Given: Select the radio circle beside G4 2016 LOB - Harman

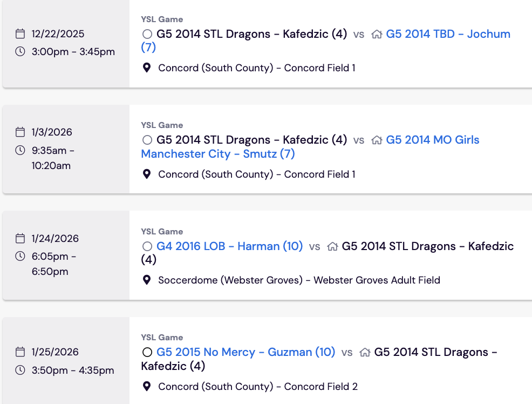Looking at the screenshot, I should click(147, 246).
